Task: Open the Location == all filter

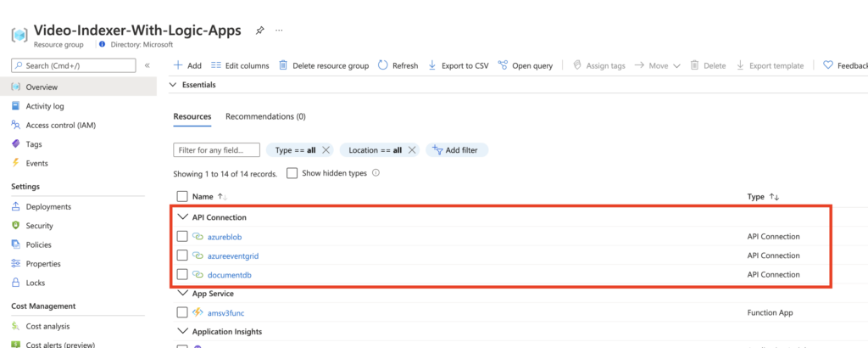Action: click(x=375, y=150)
